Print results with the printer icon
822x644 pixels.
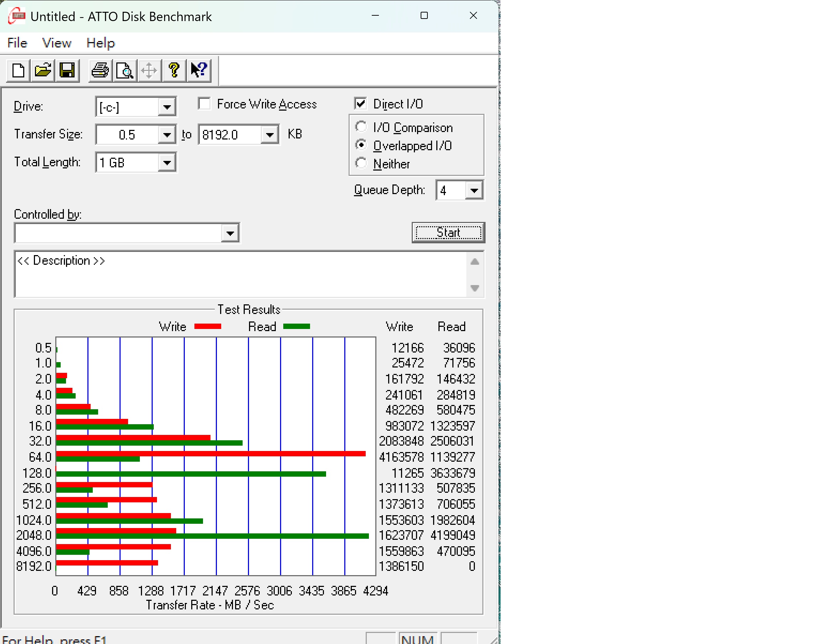(100, 71)
